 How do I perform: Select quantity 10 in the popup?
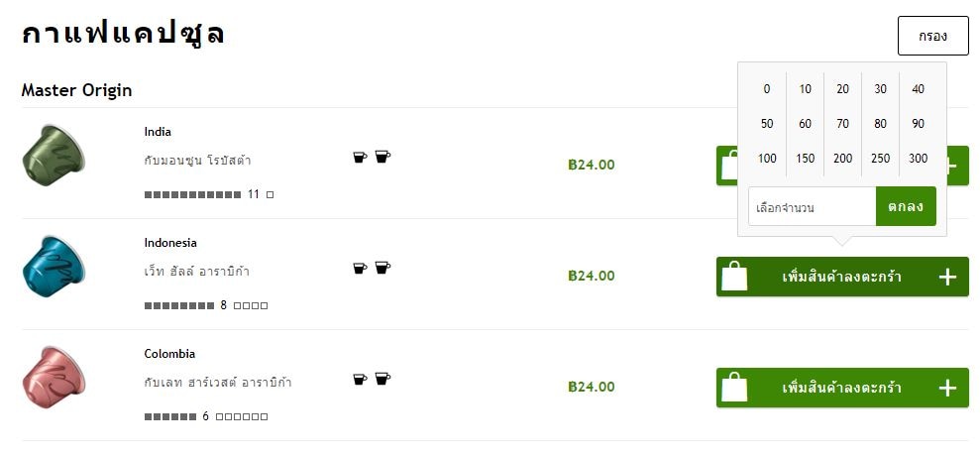(x=806, y=89)
